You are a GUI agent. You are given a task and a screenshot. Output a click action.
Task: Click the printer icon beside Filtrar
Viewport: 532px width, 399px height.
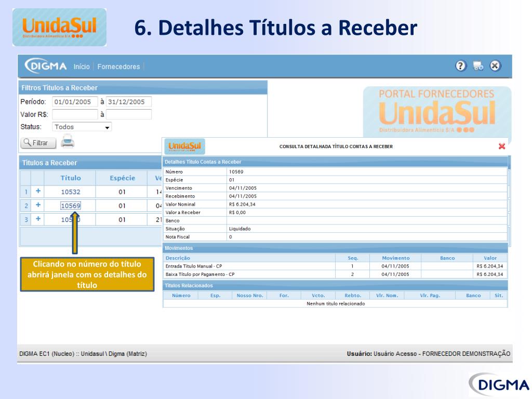coord(68,141)
